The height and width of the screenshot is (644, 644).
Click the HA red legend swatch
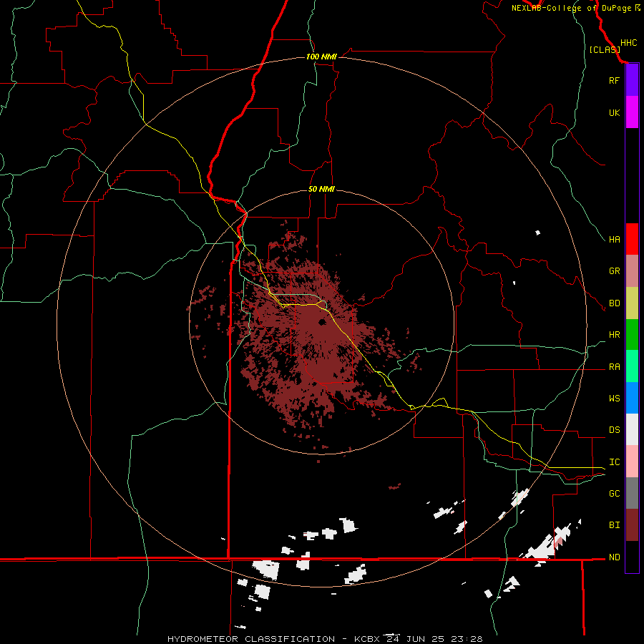tap(632, 239)
